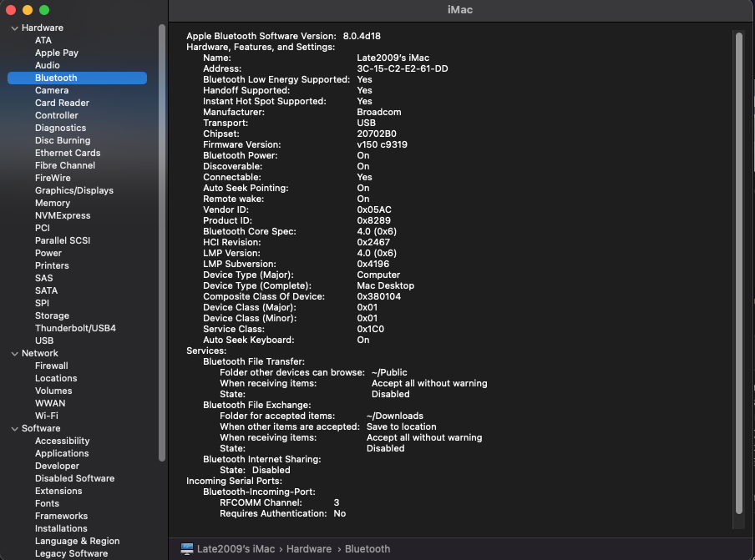Open Graphics/Displays information
The height and width of the screenshot is (560, 755).
74,190
